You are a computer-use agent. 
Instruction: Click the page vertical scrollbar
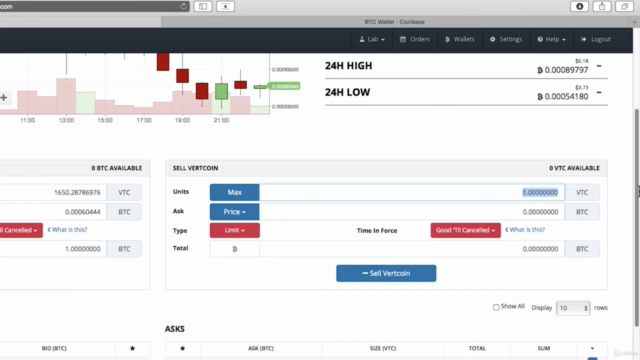[637, 217]
